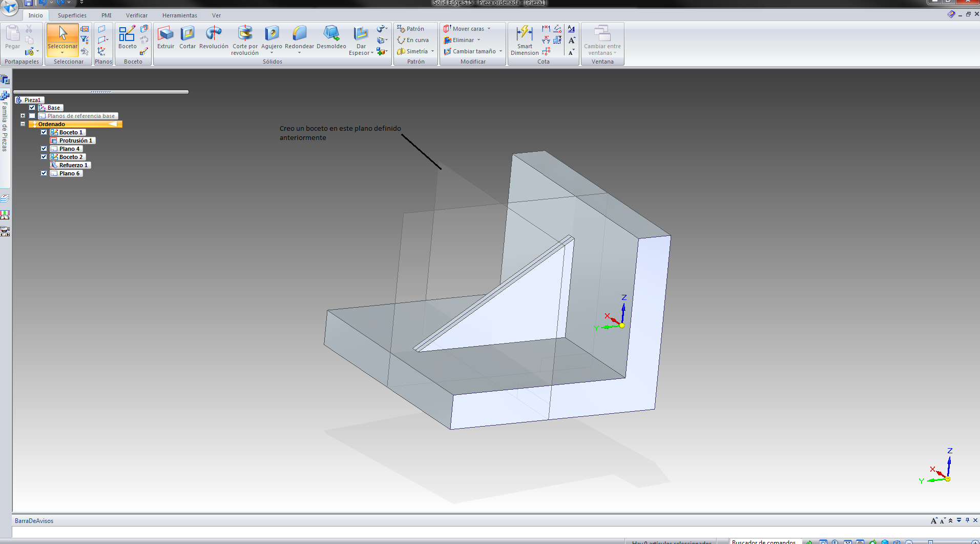Screen dimensions: 980x544
Task: Select the Ordenado header row
Action: click(76, 124)
